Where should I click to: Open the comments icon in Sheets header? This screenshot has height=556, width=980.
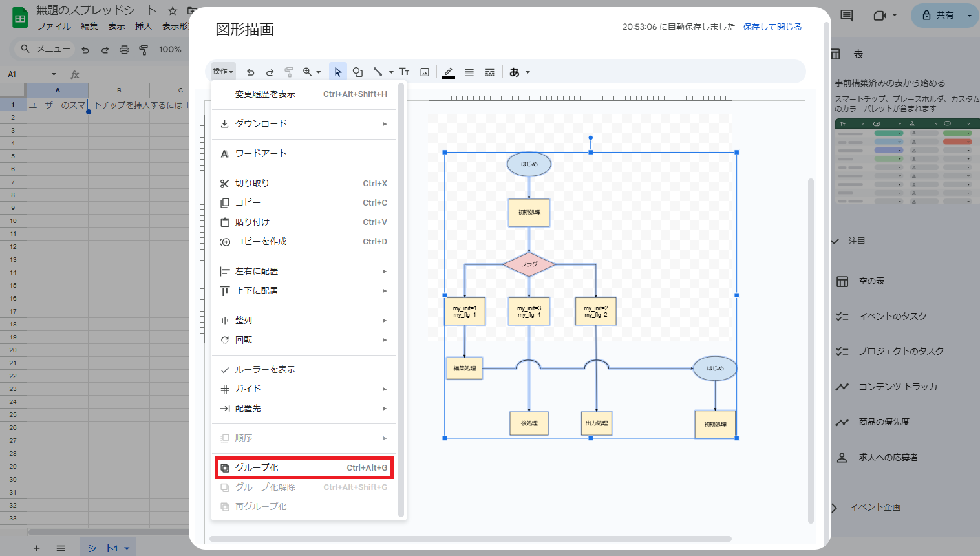pyautogui.click(x=846, y=16)
